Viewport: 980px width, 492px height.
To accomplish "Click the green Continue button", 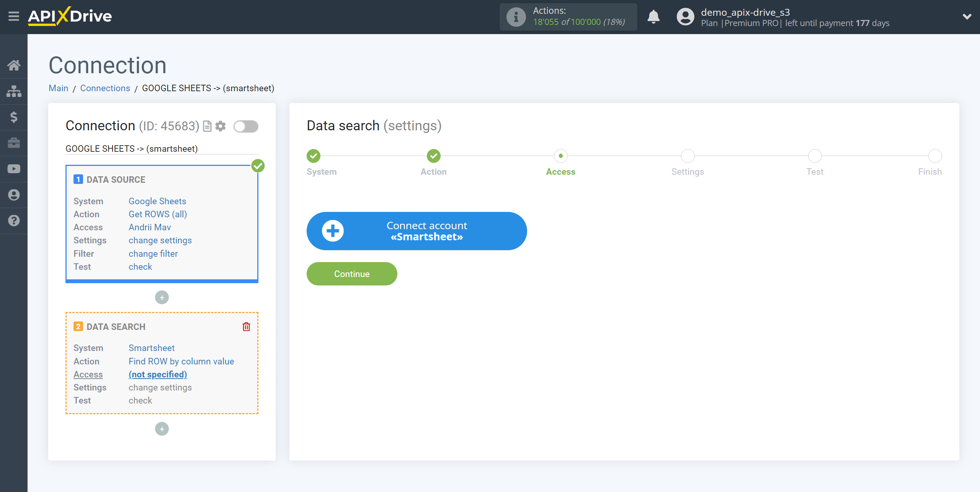I will pyautogui.click(x=351, y=274).
